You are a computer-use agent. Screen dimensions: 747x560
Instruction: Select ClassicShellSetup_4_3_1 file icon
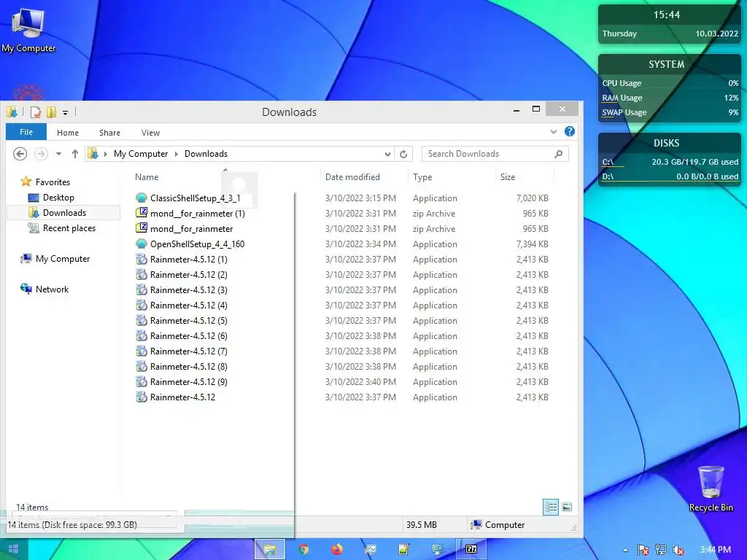pyautogui.click(x=141, y=198)
